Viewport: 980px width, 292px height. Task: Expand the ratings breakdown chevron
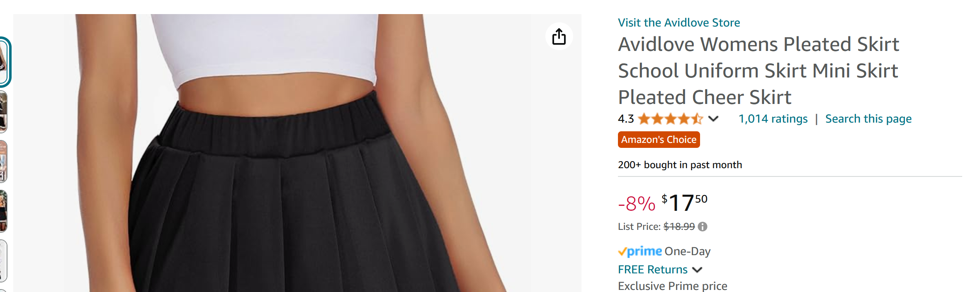pyautogui.click(x=713, y=119)
